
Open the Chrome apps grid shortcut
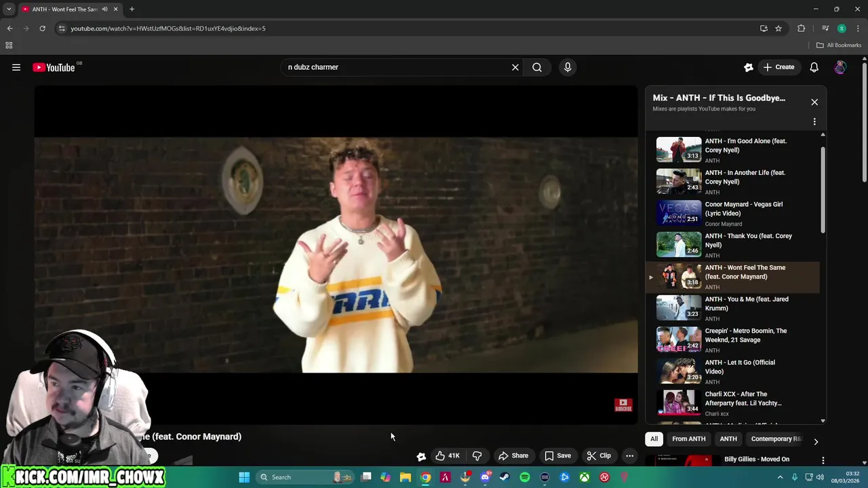[9, 45]
